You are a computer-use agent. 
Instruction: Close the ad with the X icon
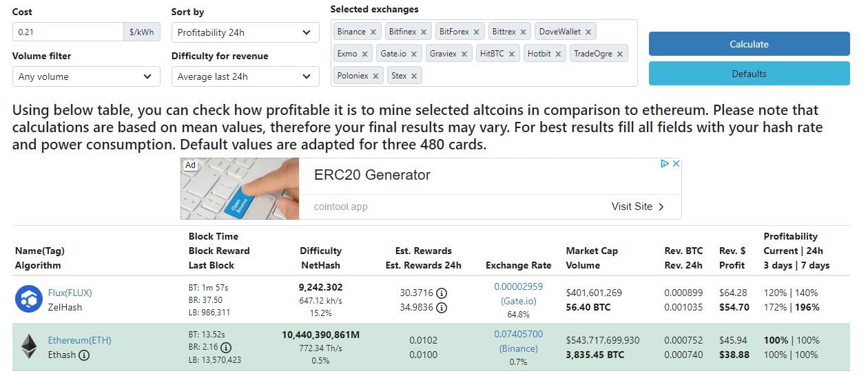pos(676,164)
